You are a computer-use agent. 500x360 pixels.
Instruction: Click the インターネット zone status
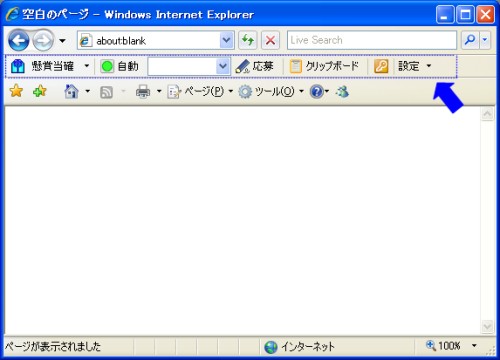point(299,347)
